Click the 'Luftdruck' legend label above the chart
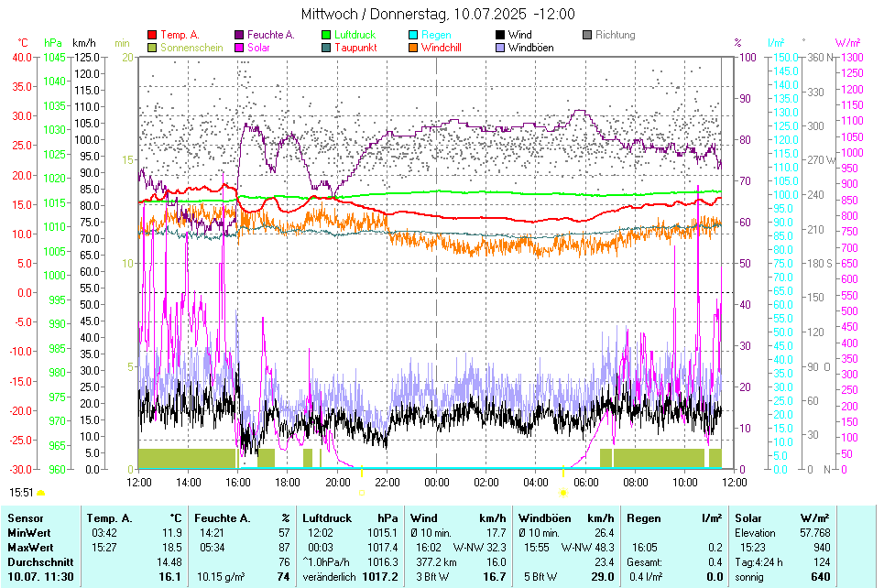 pos(355,35)
